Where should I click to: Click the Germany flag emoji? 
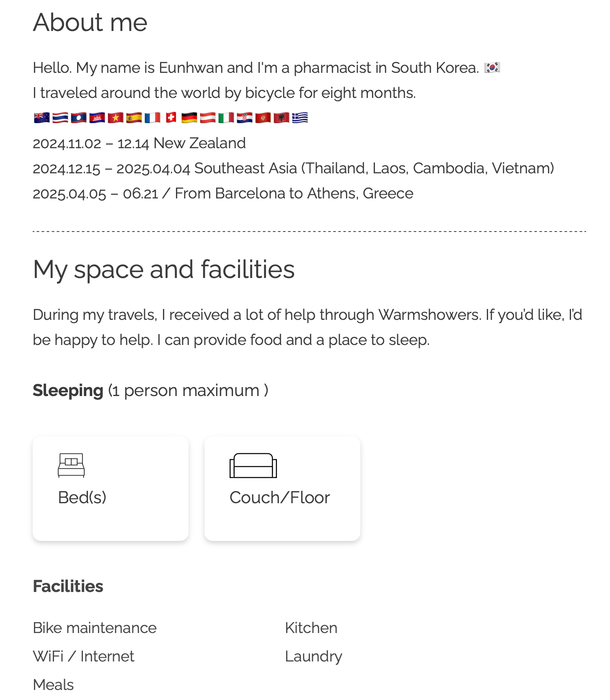(189, 118)
